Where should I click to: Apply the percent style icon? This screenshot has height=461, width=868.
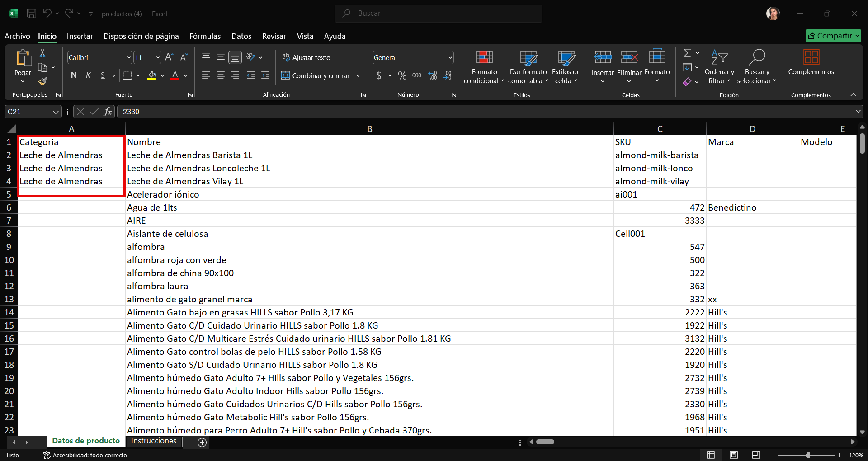(x=402, y=75)
